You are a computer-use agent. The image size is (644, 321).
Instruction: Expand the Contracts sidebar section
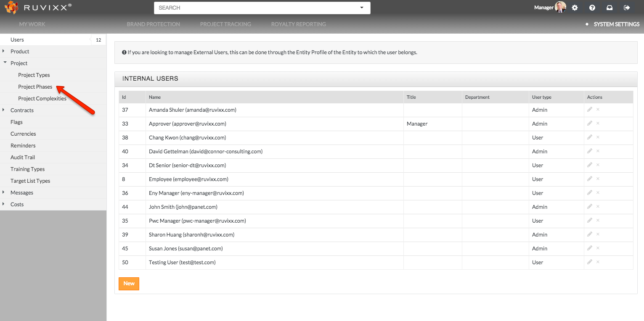pos(4,110)
